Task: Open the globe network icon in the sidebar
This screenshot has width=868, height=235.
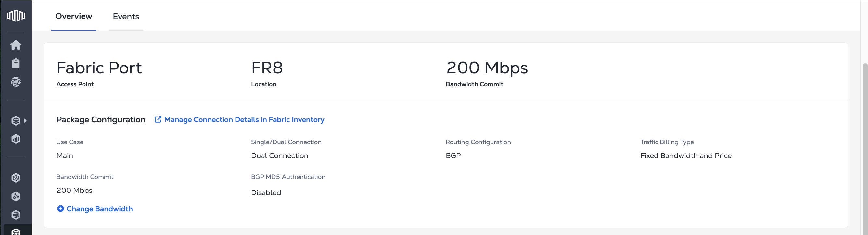Action: 16,82
